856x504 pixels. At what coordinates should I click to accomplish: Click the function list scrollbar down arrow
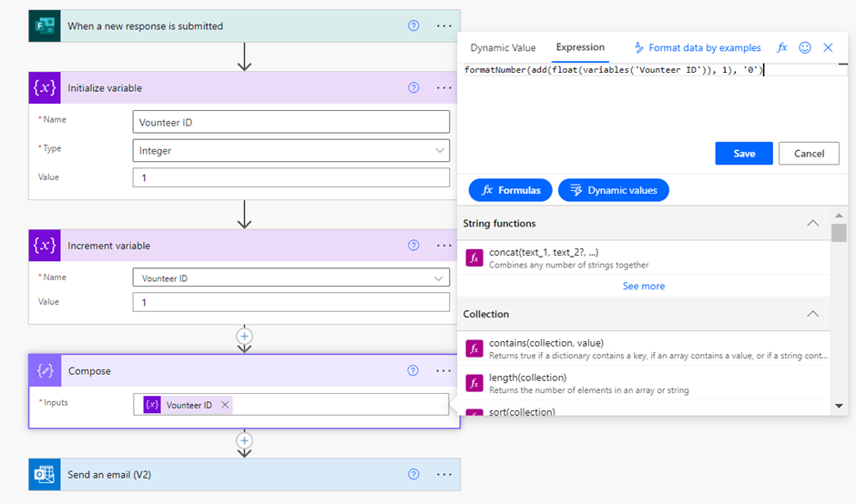click(839, 406)
